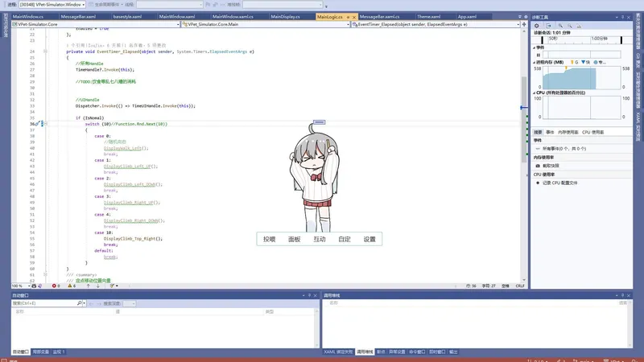This screenshot has width=644, height=362.
Task: Go to next issue with down arrow
Action: coord(97,286)
